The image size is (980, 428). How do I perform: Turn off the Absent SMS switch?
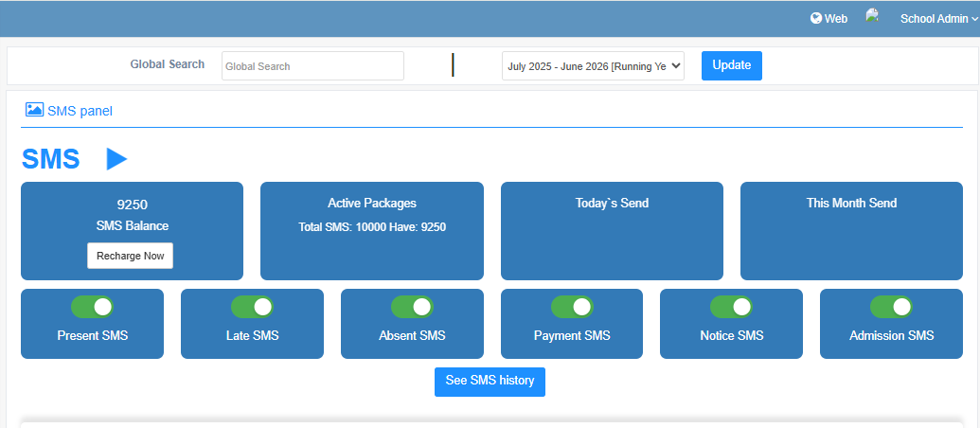tap(412, 307)
